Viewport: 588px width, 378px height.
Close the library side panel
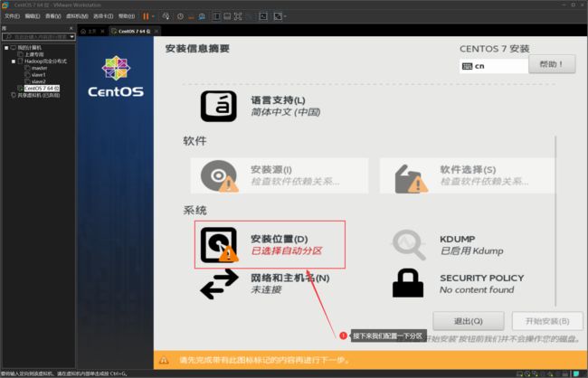pos(71,29)
